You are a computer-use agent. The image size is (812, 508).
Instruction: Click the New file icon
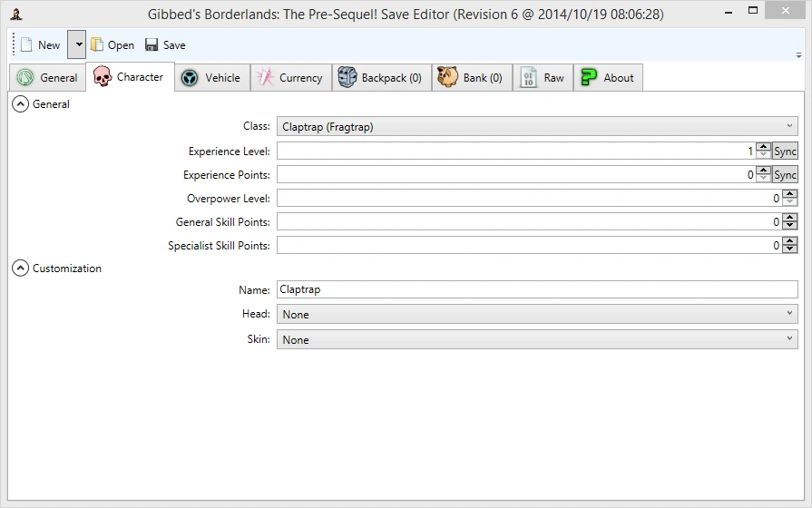26,45
